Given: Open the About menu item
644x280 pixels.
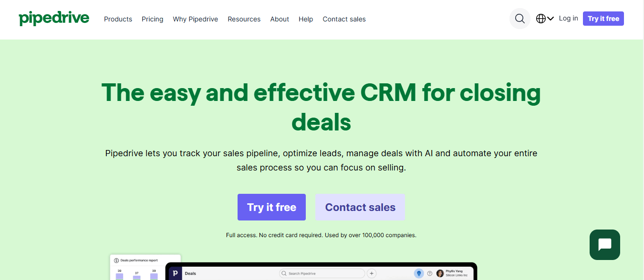Looking at the screenshot, I should pos(280,19).
